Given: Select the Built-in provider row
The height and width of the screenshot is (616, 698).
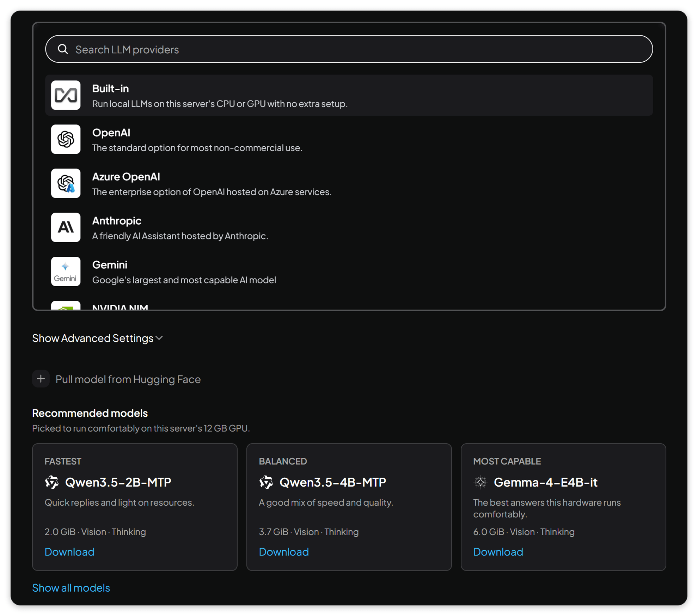Looking at the screenshot, I should pos(349,95).
